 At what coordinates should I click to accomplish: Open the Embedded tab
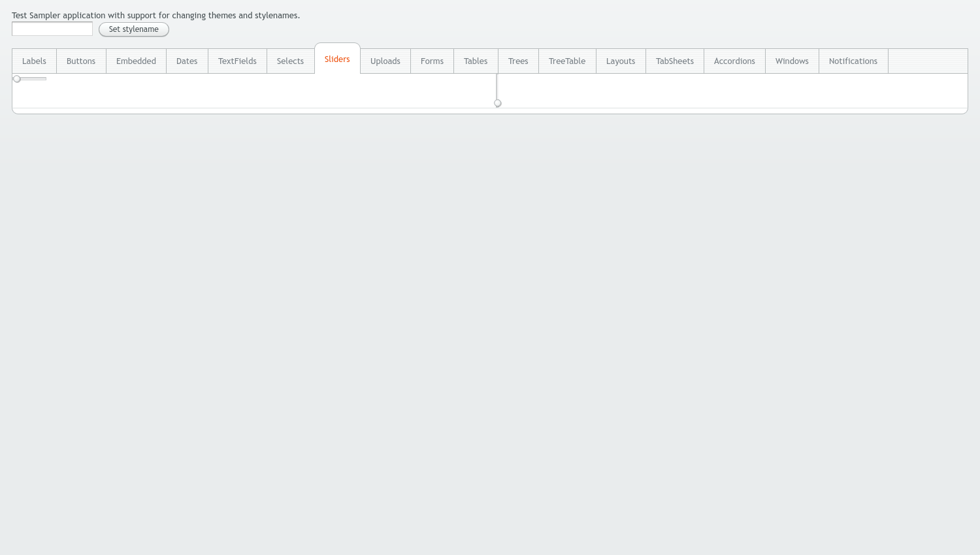[136, 61]
